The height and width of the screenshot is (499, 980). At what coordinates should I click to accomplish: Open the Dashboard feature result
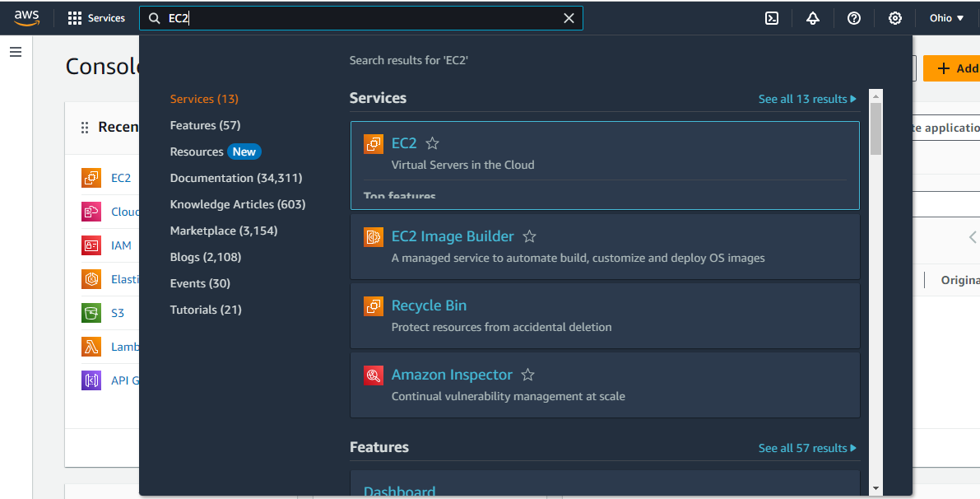click(x=399, y=492)
